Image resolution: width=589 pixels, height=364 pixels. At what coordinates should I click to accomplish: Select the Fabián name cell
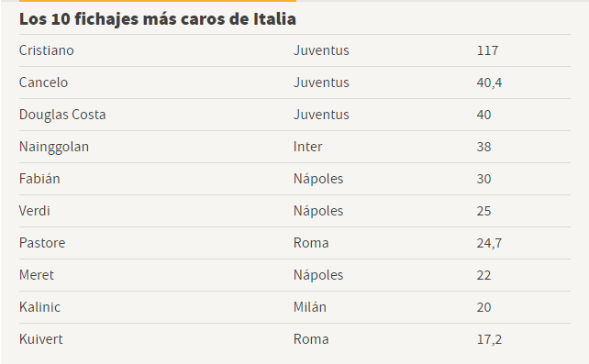coord(39,179)
